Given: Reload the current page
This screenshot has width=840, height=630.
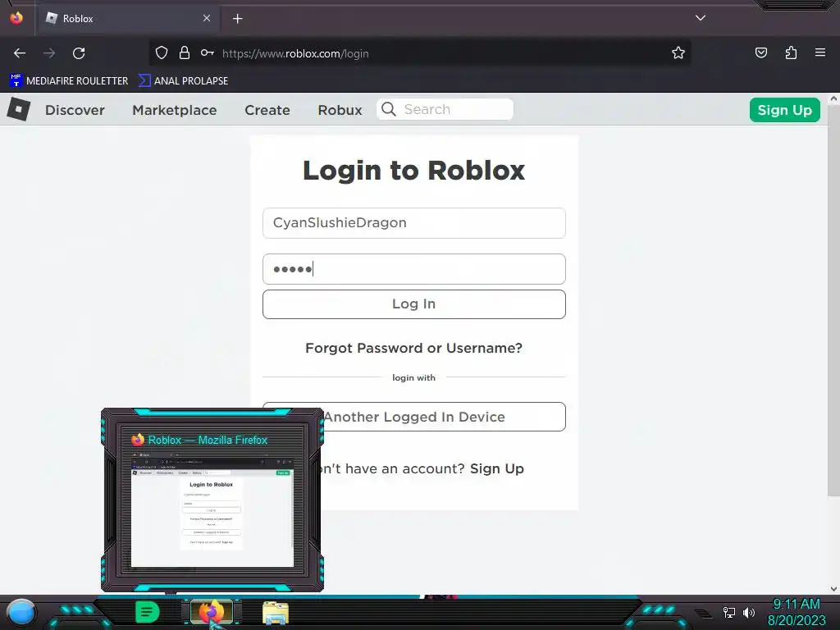Looking at the screenshot, I should tap(79, 53).
